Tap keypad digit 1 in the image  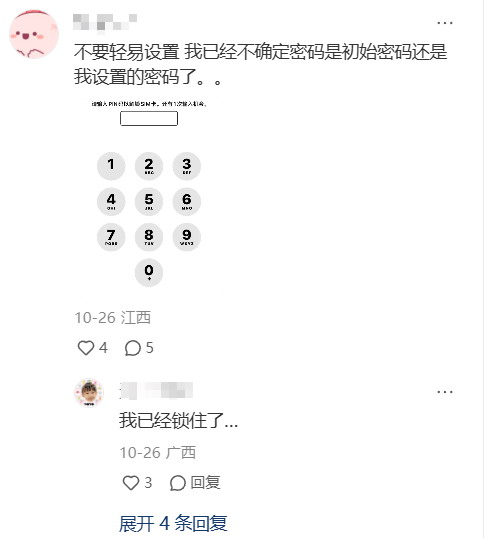(x=111, y=166)
